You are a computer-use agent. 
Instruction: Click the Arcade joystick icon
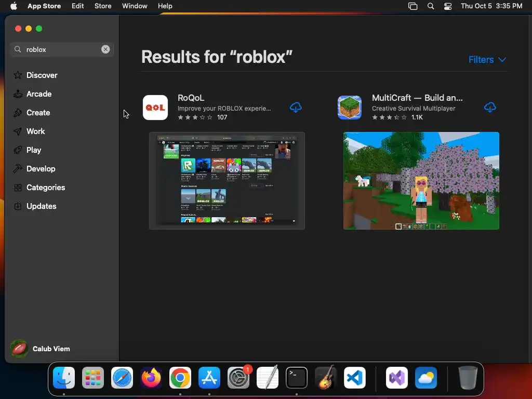(x=18, y=94)
